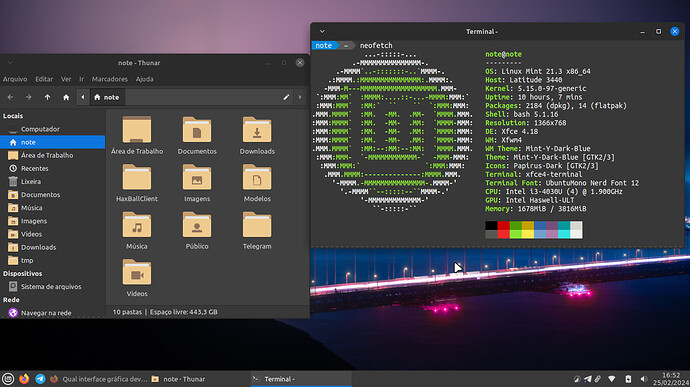The height and width of the screenshot is (387, 690).
Task: Open Área de Trabalho in the sidebar
Action: pos(53,155)
